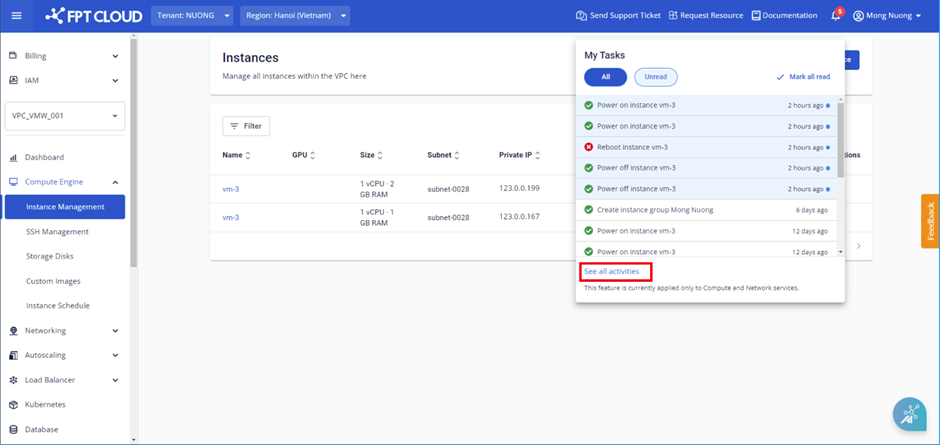Expand the VPC_VMW_001 selector
Screen dimensions: 940x445
[x=65, y=116]
